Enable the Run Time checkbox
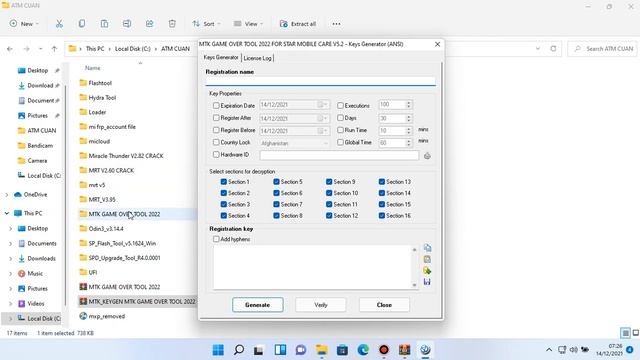640x360 pixels. pyautogui.click(x=340, y=130)
